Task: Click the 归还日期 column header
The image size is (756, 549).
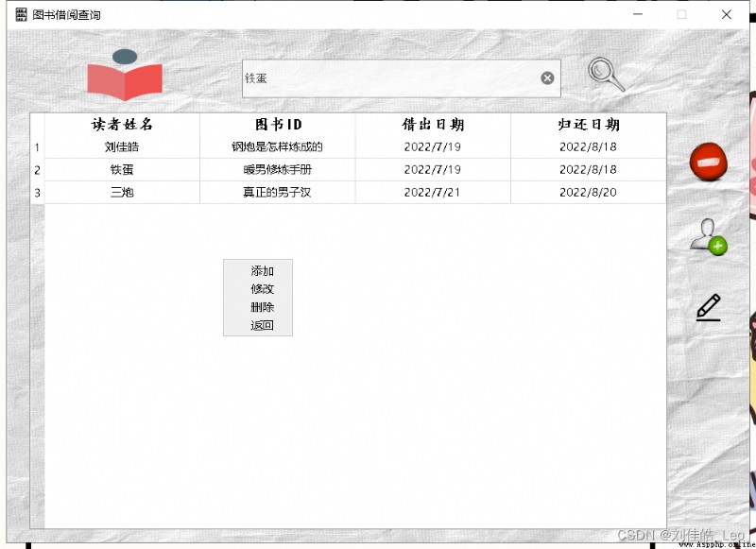Action: [x=588, y=125]
